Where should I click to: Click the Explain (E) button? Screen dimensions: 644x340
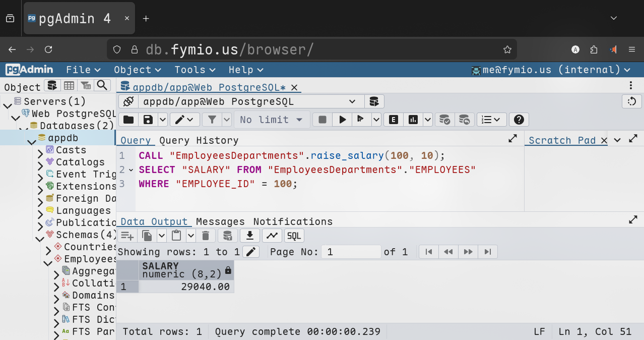click(393, 120)
